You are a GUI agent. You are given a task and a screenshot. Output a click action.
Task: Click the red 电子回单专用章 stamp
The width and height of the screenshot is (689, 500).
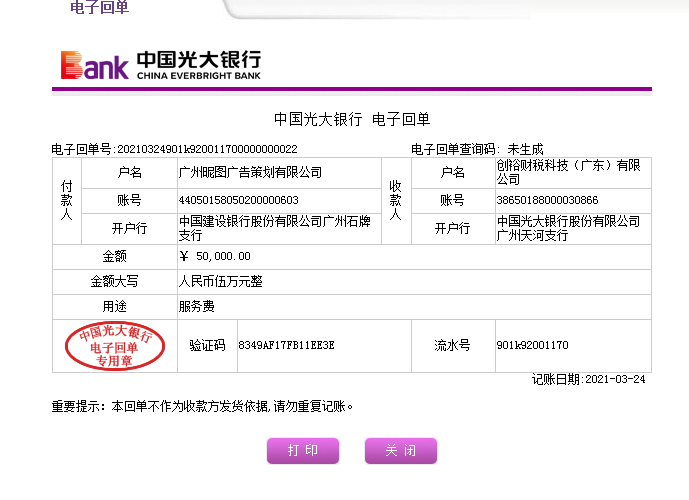[x=115, y=346]
